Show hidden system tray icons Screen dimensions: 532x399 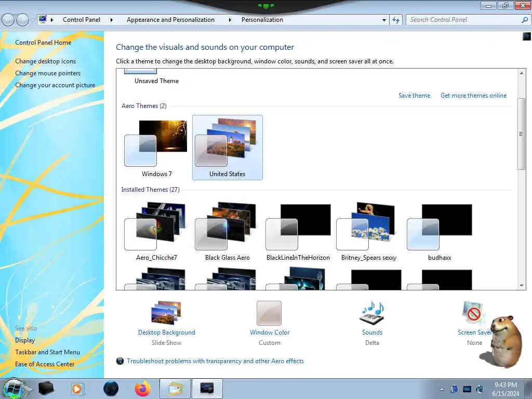pyautogui.click(x=442, y=390)
